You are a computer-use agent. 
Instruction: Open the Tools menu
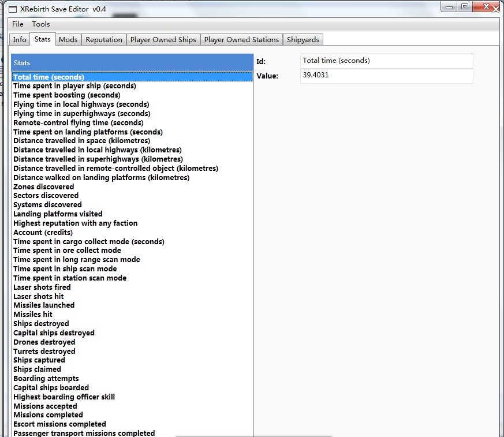[x=41, y=24]
